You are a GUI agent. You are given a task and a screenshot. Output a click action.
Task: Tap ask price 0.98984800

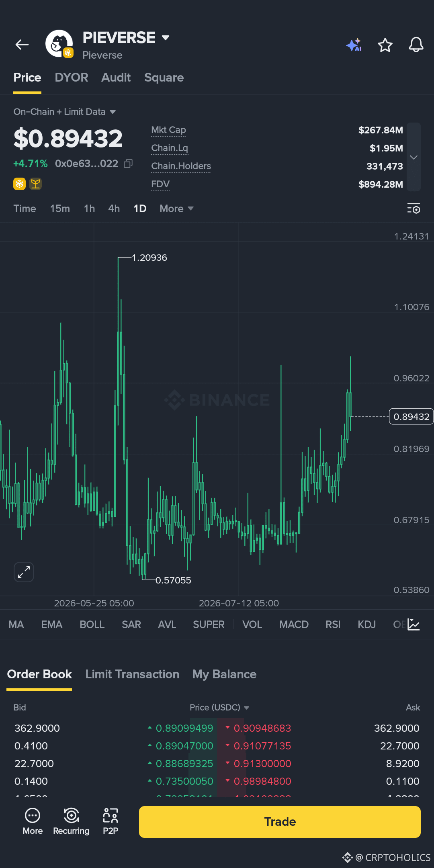click(x=262, y=781)
